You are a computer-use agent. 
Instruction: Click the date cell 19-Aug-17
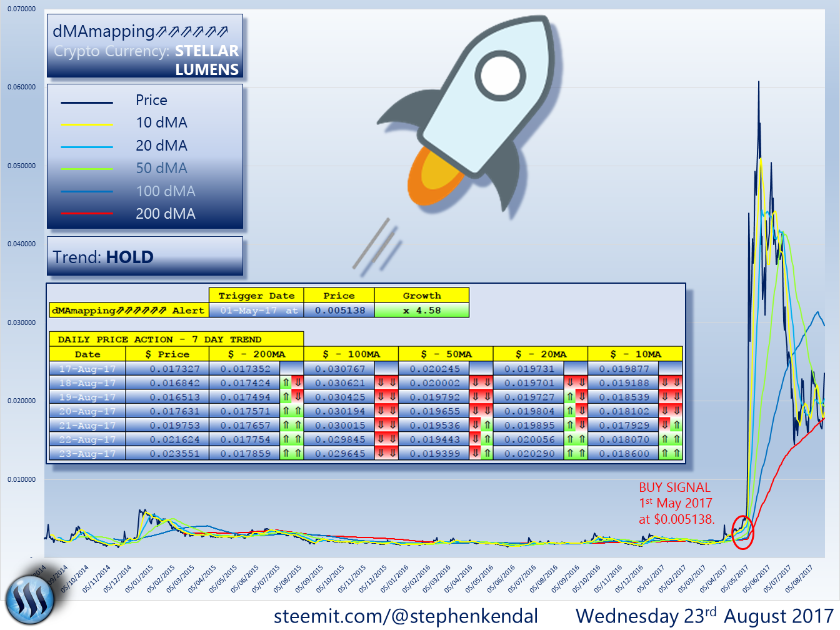pos(87,397)
